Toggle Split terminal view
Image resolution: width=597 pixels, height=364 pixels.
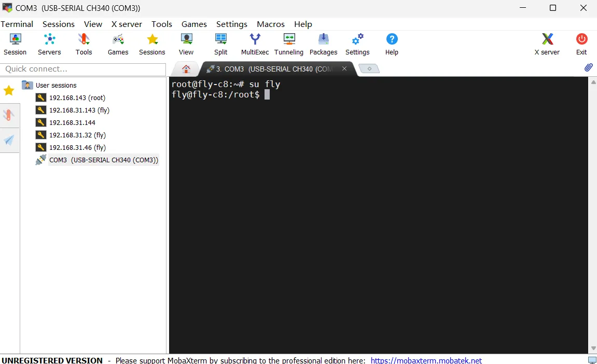(x=221, y=44)
